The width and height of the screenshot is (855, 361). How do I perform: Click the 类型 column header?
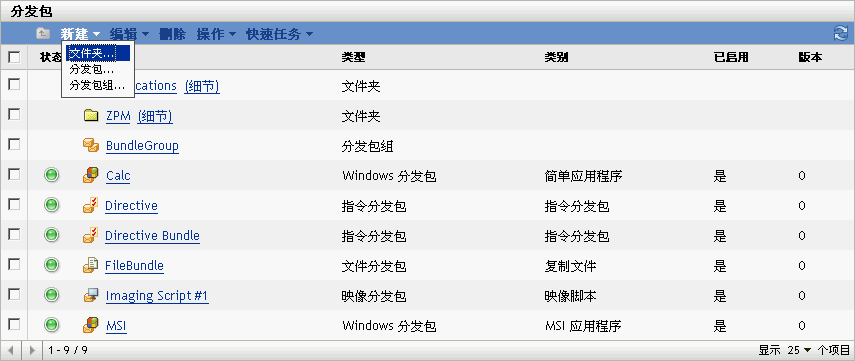pyautogui.click(x=353, y=57)
